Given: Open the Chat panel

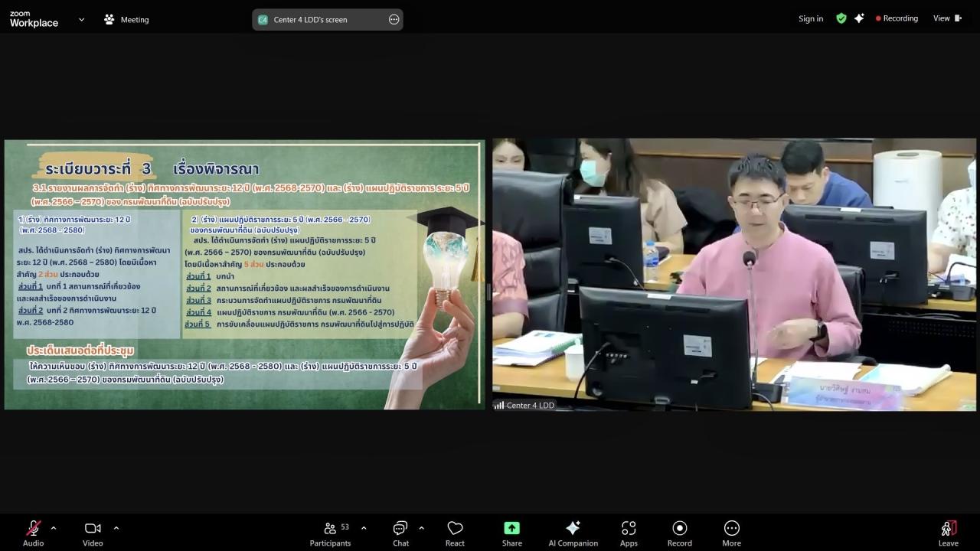Looking at the screenshot, I should coord(400,533).
